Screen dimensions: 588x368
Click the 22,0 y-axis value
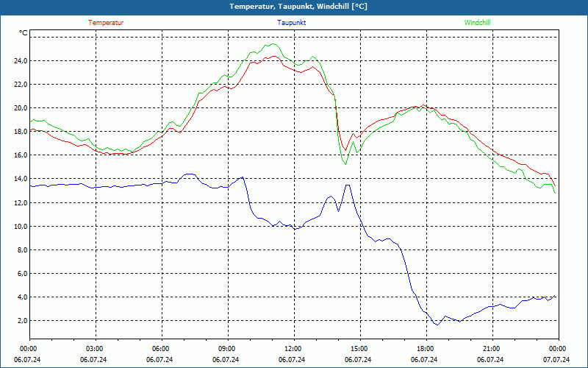(21, 85)
